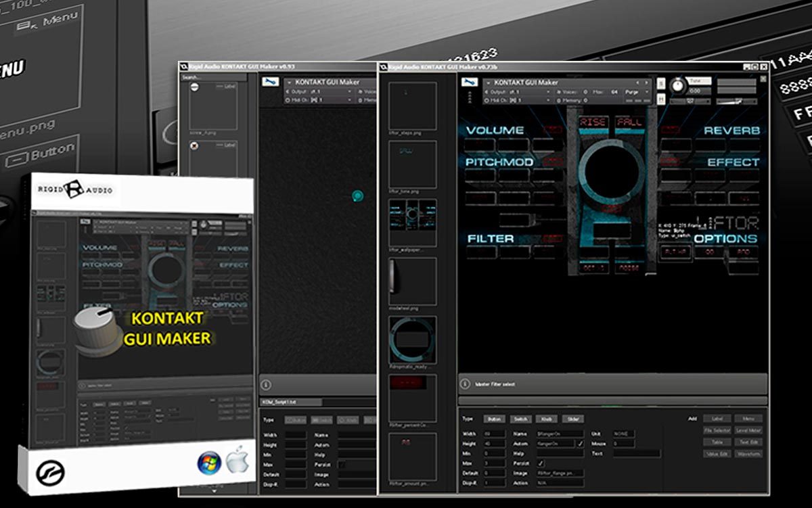Screen dimensions: 812x508
Task: Add a Waveform control
Action: coord(748,453)
